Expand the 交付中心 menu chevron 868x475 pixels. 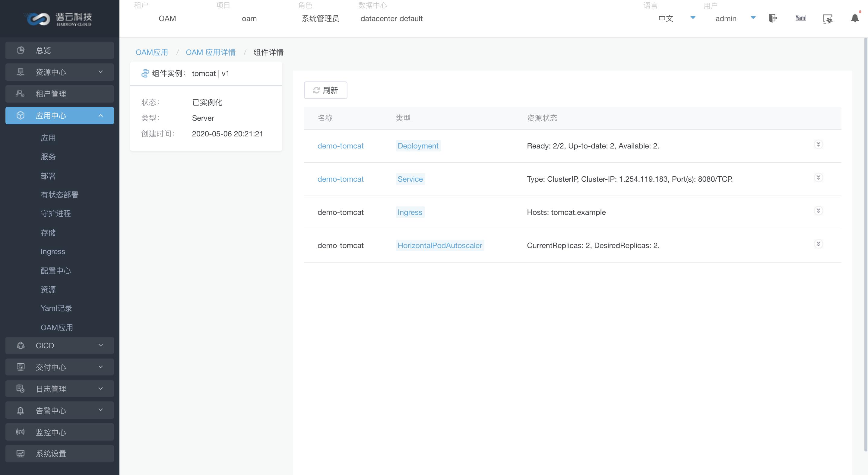pyautogui.click(x=100, y=367)
